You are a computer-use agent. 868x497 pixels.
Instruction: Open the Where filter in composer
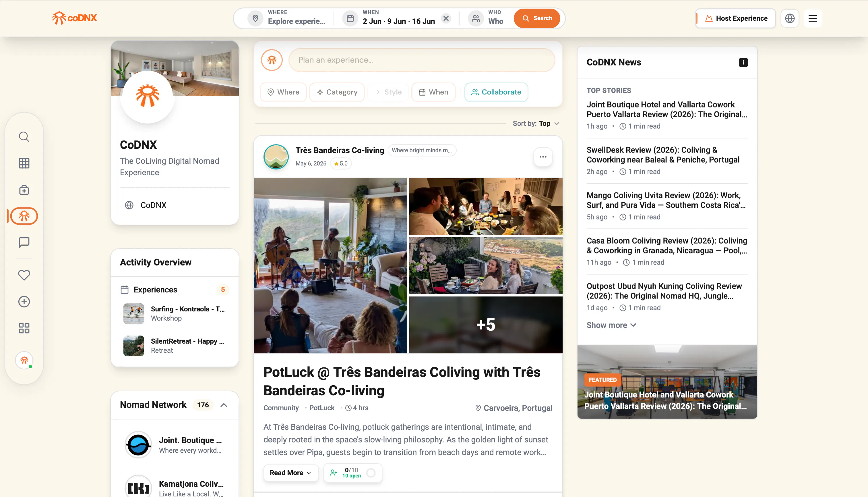(x=283, y=92)
